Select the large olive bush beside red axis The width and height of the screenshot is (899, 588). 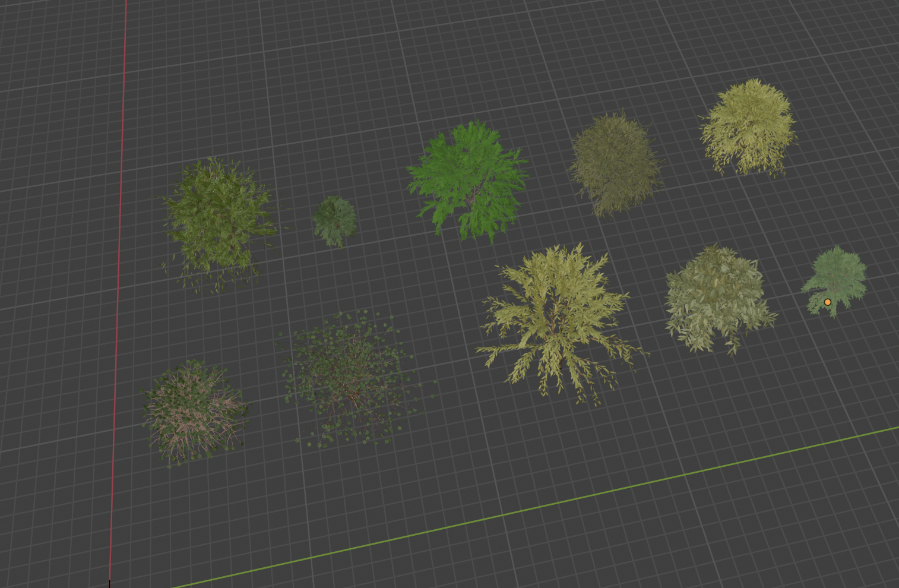tap(219, 226)
